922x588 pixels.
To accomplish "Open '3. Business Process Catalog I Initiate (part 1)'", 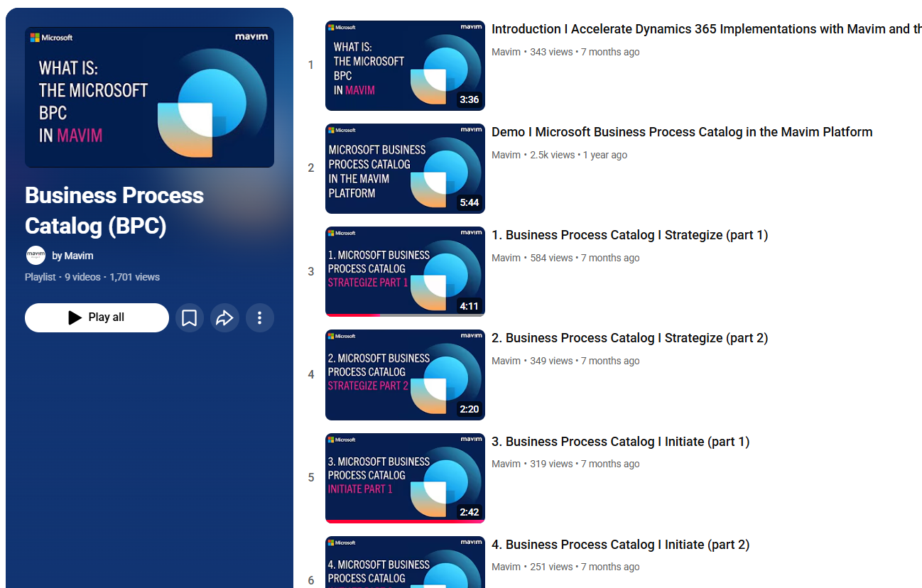I will (620, 442).
